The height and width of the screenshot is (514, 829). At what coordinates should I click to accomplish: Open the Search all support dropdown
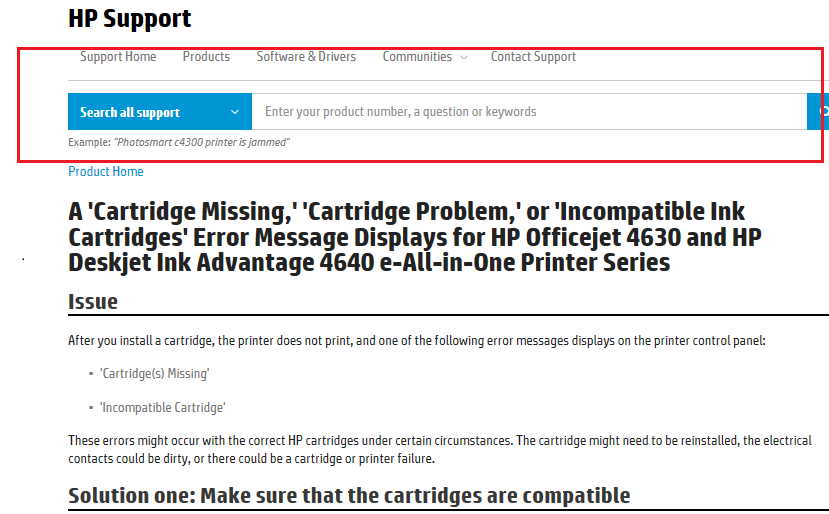click(160, 112)
